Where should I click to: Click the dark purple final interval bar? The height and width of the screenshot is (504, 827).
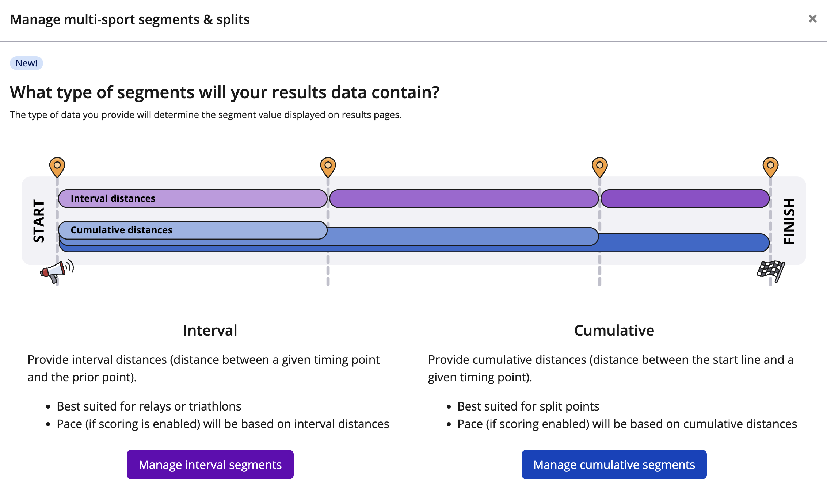point(685,199)
